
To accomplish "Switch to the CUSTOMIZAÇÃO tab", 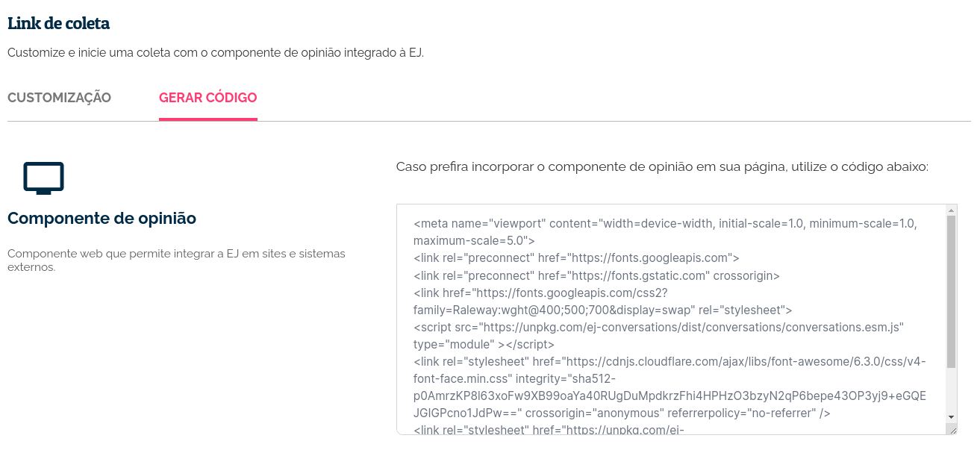I will [59, 98].
